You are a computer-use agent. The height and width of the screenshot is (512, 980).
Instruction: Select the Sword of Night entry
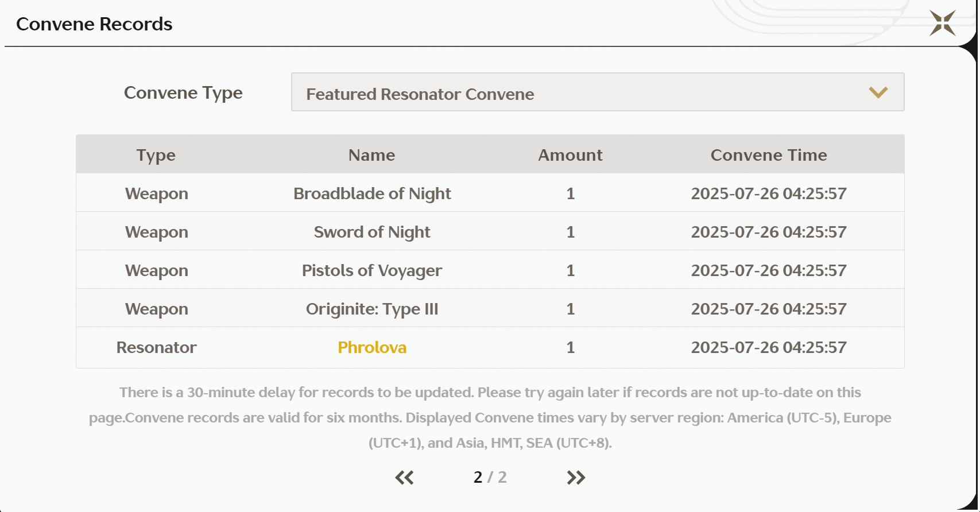coord(372,232)
